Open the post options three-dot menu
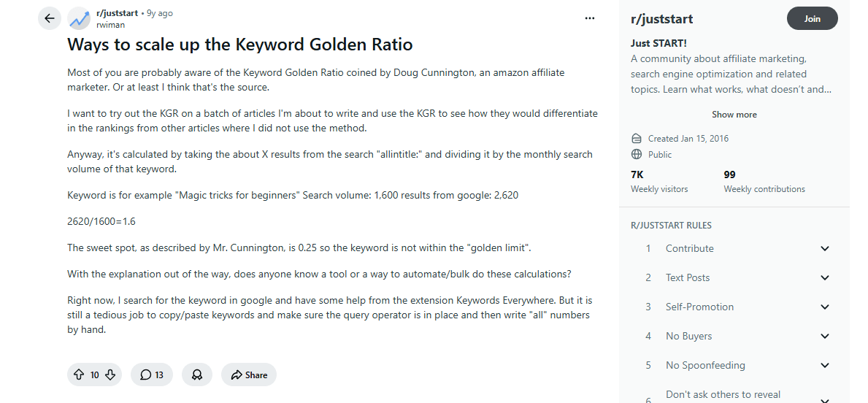Viewport: 868px width, 403px height. point(590,18)
